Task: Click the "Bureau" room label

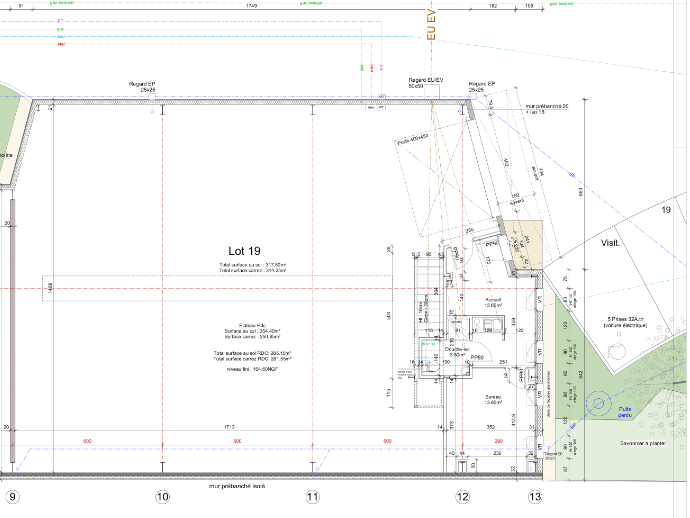Action: pyautogui.click(x=493, y=399)
